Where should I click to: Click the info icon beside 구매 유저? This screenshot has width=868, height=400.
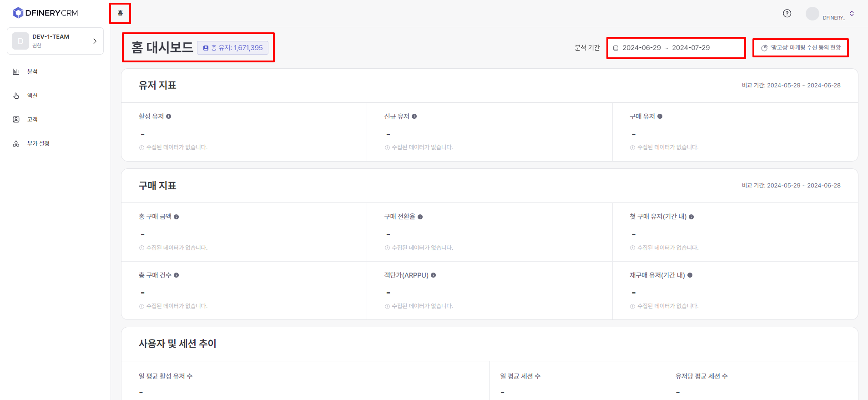click(x=660, y=116)
